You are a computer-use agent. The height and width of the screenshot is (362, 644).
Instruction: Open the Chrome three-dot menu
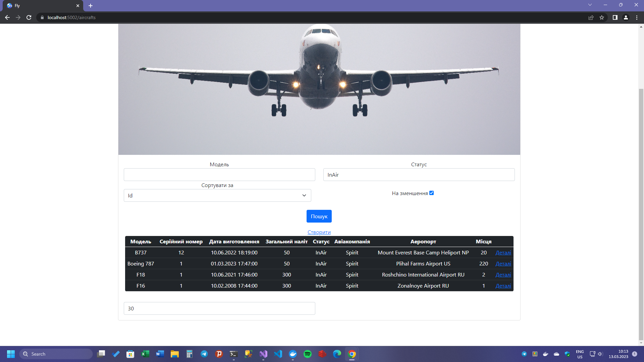click(637, 17)
